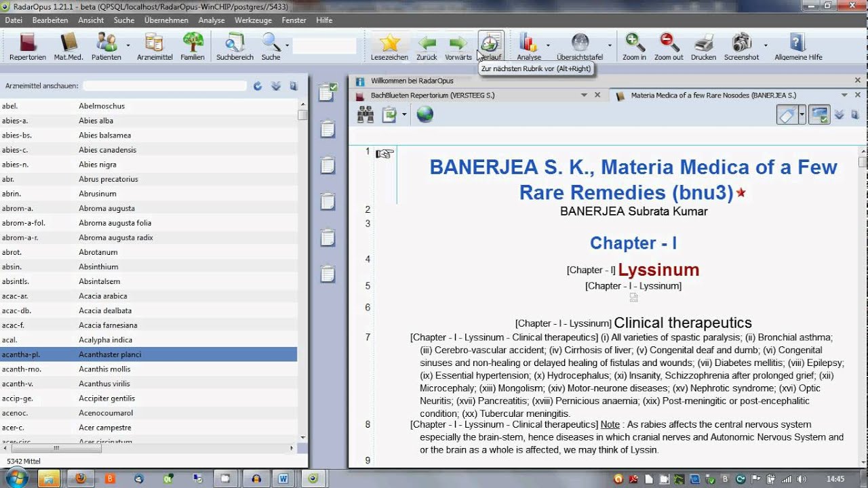
Task: Click the pointing hand marker on line 1
Action: 384,153
